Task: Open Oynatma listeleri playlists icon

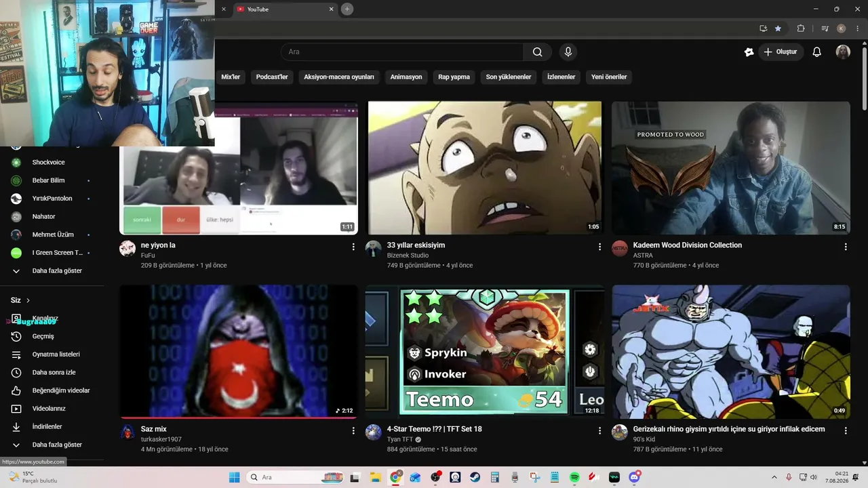Action: coord(17,354)
